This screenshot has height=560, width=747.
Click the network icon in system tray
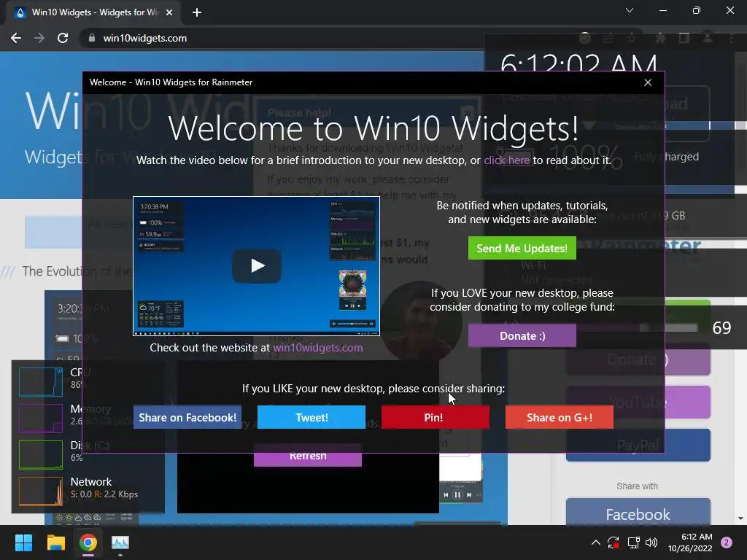click(633, 542)
